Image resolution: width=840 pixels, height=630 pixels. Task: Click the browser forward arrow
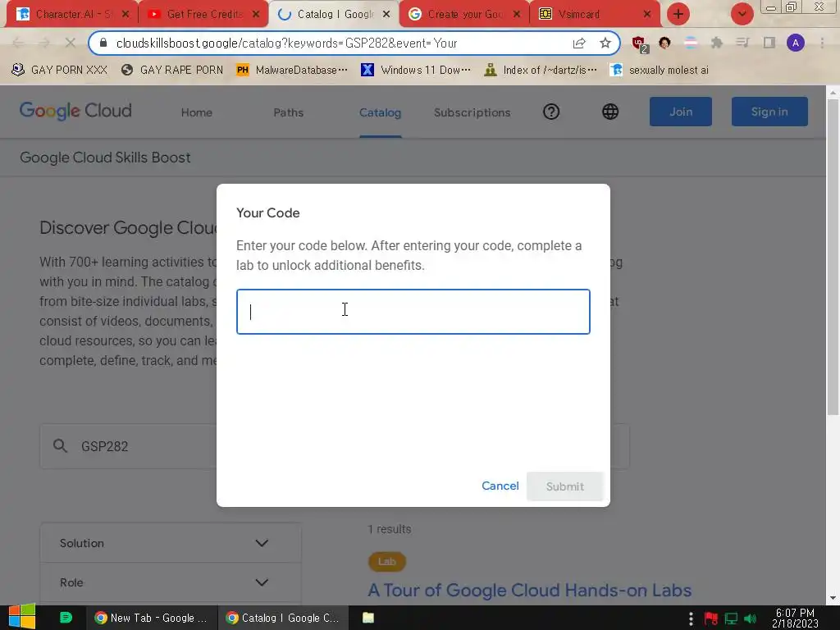coord(44,43)
